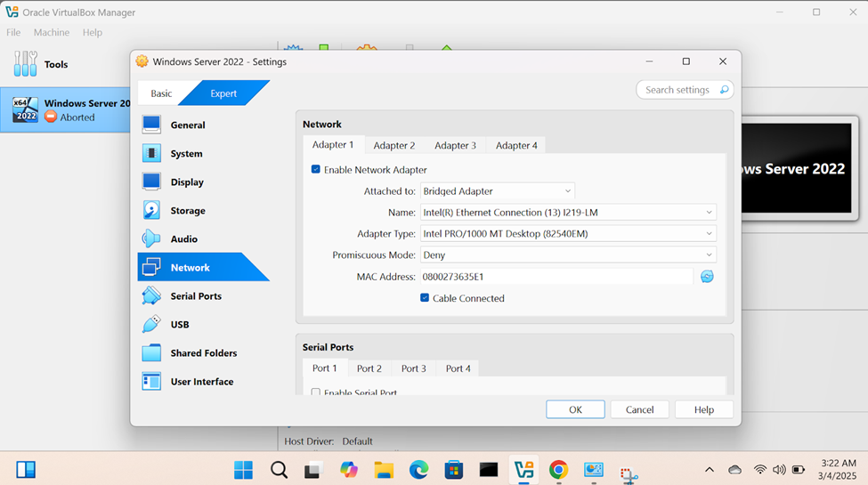The width and height of the screenshot is (868, 485).
Task: Switch to serial Port 2 tab
Action: coord(369,368)
